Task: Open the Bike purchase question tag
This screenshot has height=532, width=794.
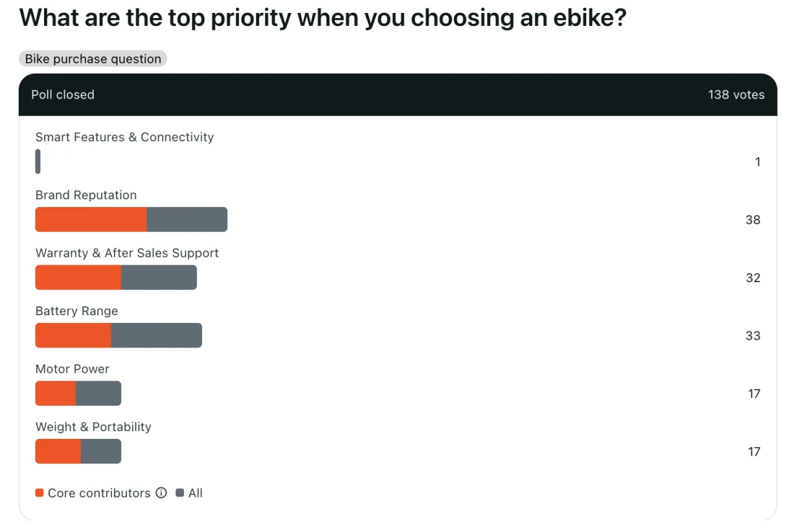Action: click(93, 59)
